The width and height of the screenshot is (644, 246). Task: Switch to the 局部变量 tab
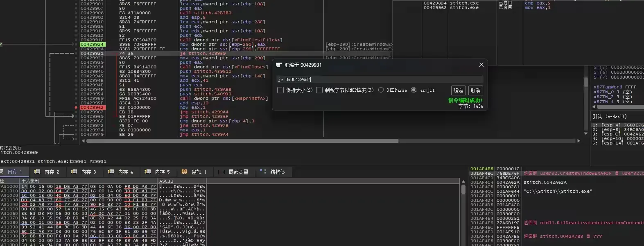coord(234,172)
